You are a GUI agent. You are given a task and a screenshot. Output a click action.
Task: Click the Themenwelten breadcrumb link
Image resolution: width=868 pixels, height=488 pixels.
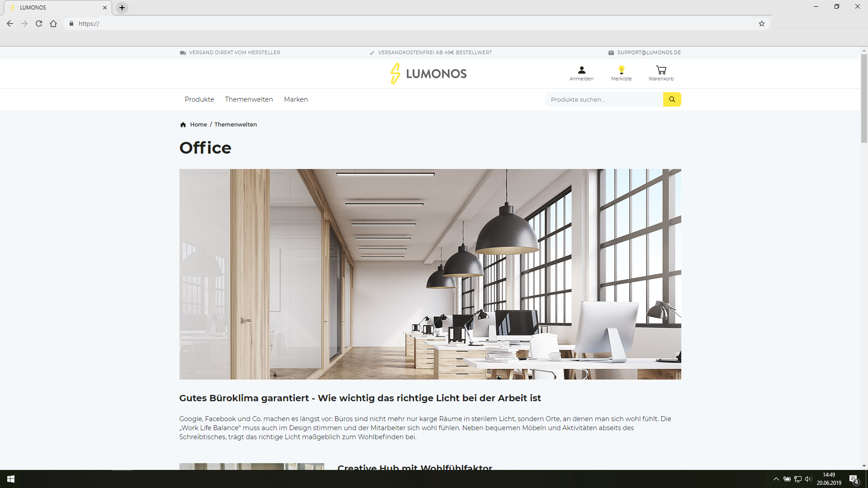(x=236, y=125)
